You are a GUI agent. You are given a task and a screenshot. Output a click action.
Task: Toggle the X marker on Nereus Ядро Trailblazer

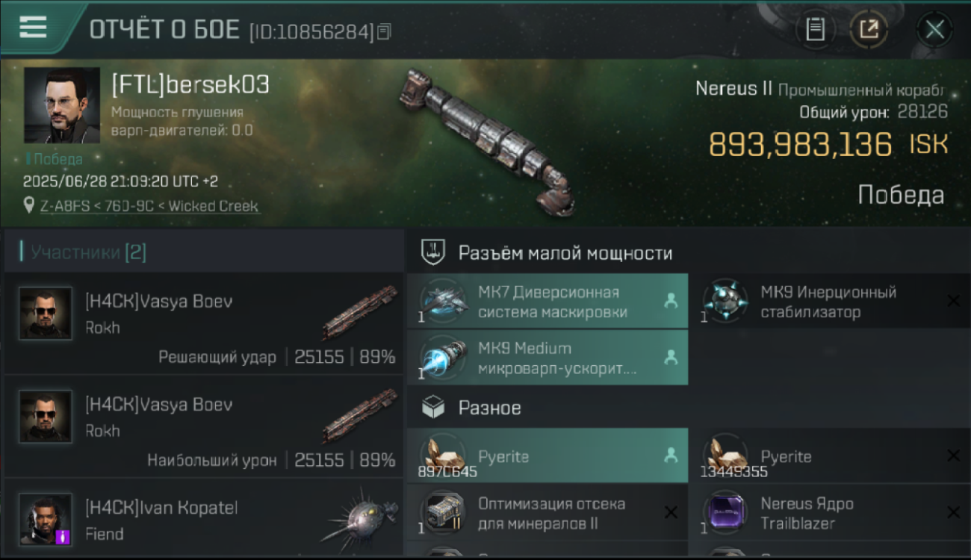pyautogui.click(x=953, y=512)
